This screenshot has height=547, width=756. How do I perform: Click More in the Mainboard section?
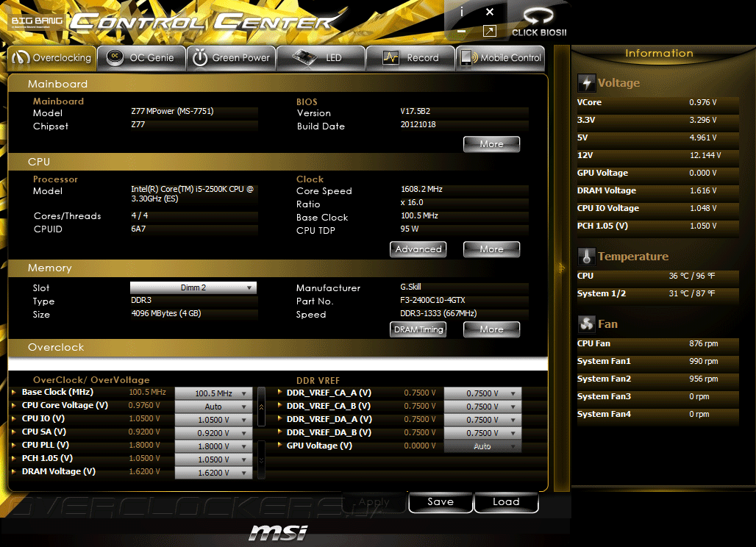(x=491, y=144)
